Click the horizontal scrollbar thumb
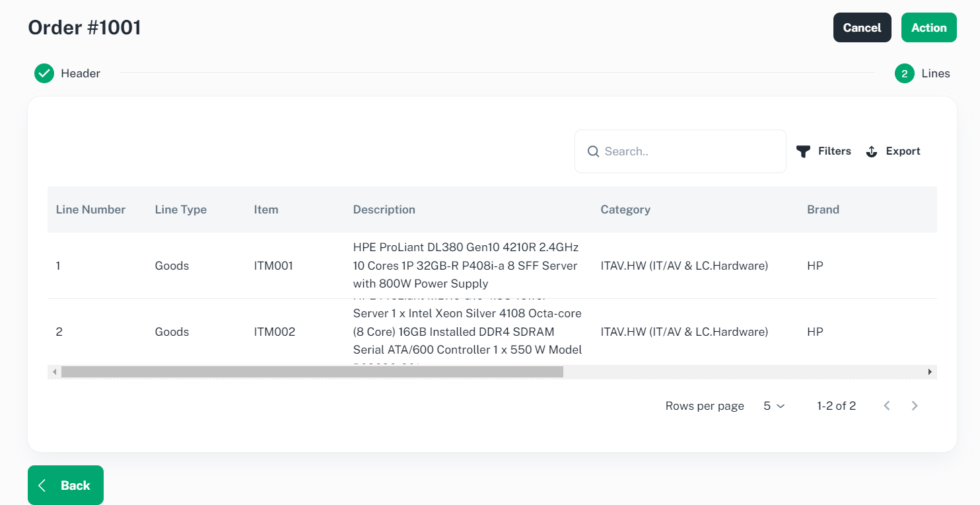980x505 pixels. (312, 372)
